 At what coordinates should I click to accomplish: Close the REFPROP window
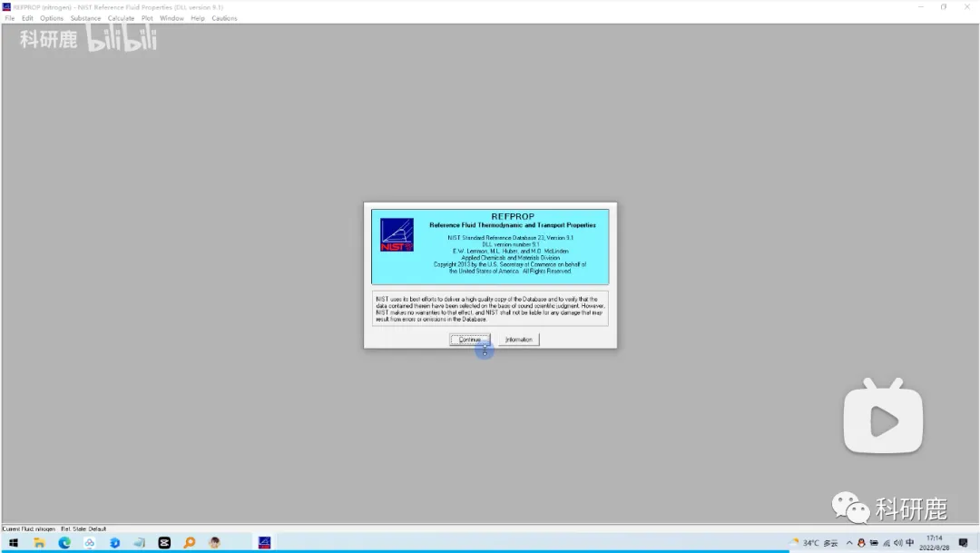[x=967, y=7]
